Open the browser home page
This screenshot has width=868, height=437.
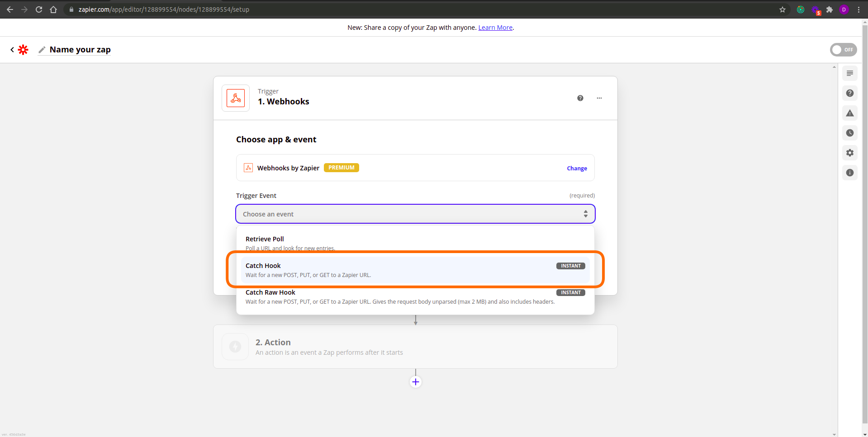pos(53,9)
